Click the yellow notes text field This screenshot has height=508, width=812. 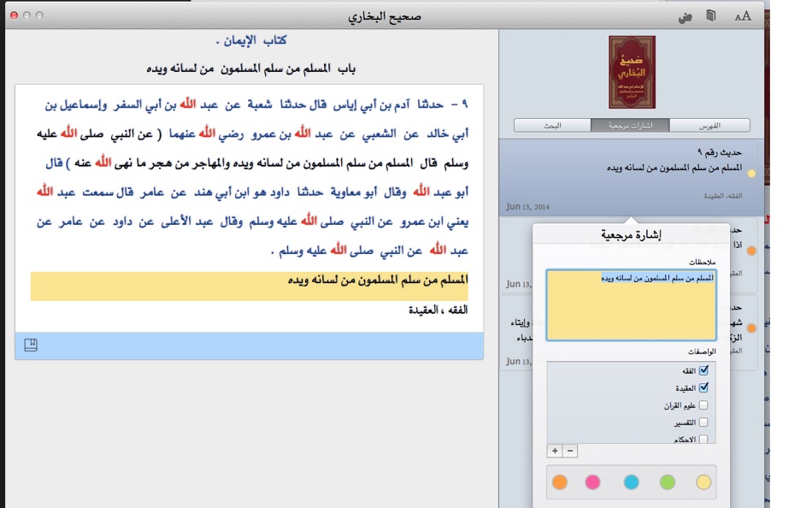coord(632,304)
